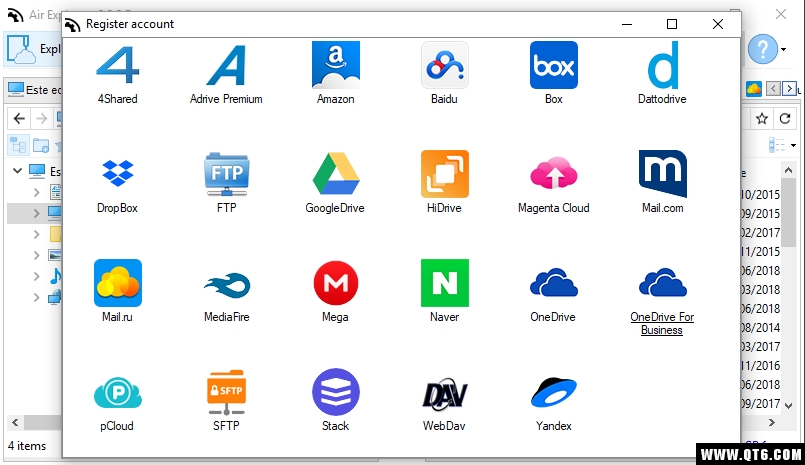Expand the first child tree node
Viewport: 805px width, 465px height.
(x=36, y=192)
